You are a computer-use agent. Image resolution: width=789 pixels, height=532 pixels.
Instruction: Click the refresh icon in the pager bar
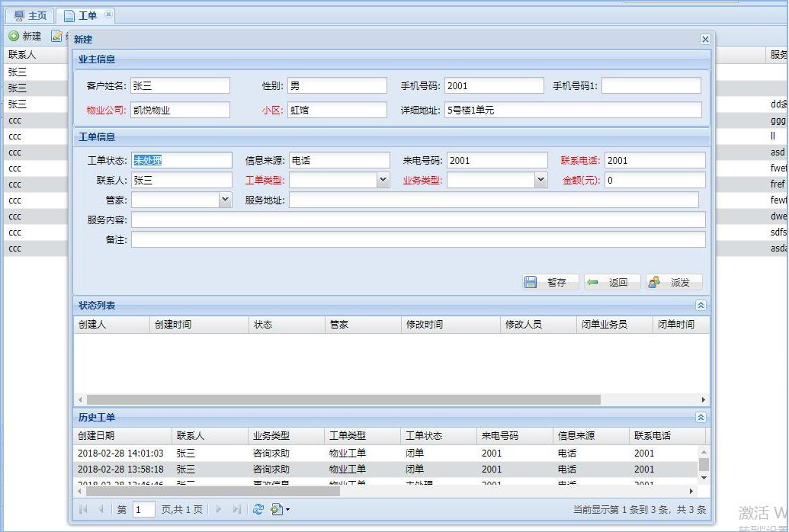(x=258, y=509)
